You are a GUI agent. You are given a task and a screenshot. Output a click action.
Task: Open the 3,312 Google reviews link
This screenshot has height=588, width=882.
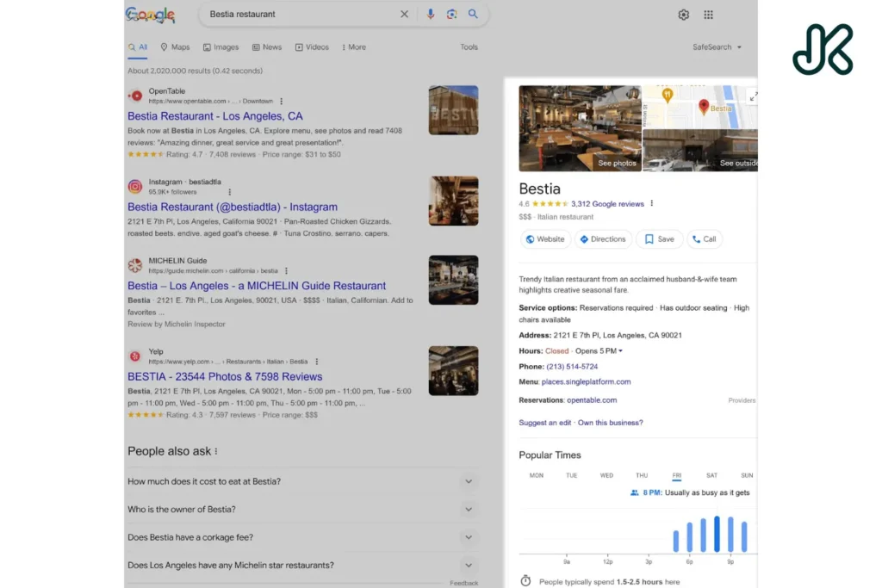(x=607, y=204)
